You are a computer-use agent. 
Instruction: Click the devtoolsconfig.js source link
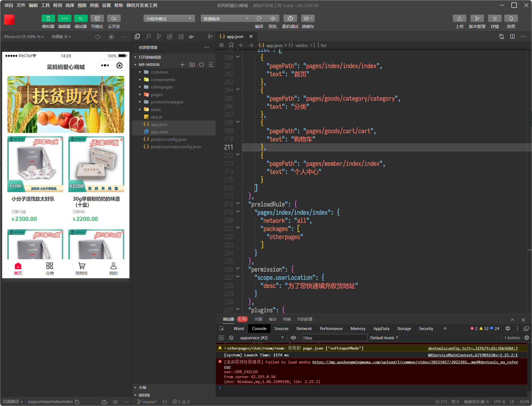point(473,348)
